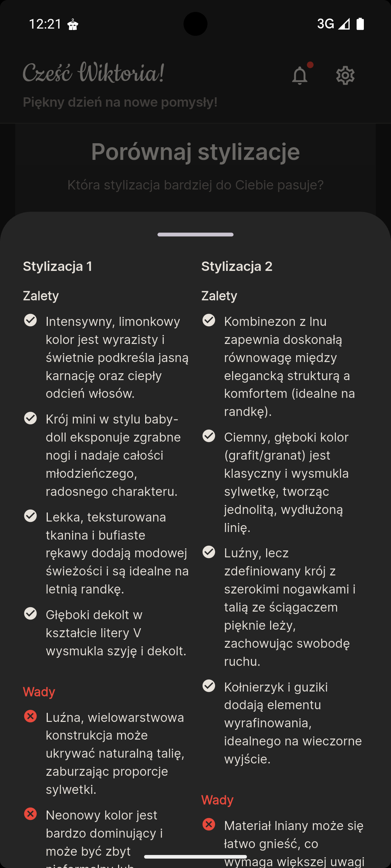Open the notifications bell icon

(x=300, y=75)
